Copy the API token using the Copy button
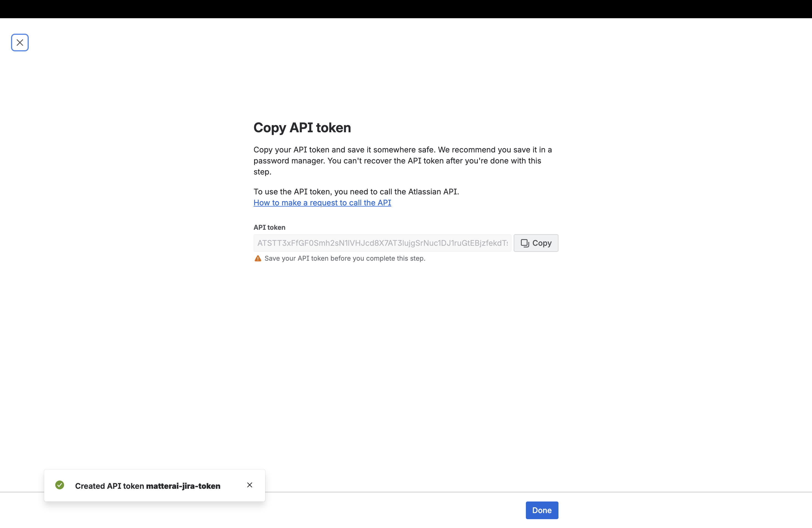 click(x=536, y=243)
